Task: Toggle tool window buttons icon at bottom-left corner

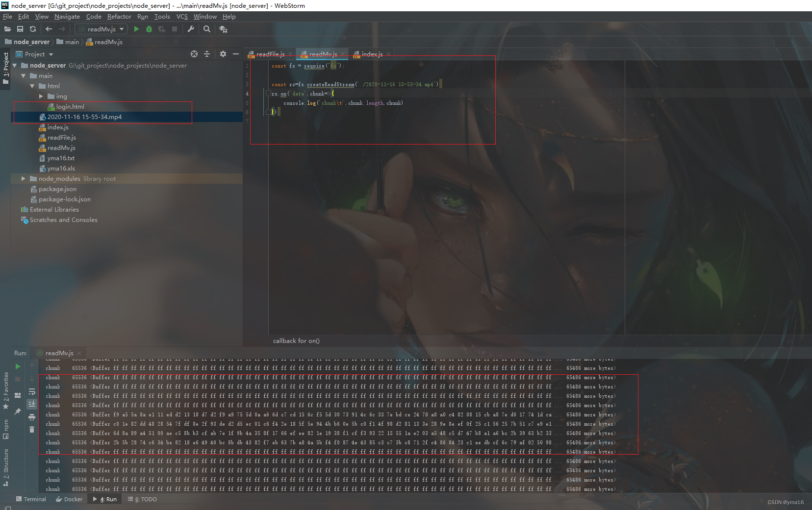Action: [x=7, y=508]
